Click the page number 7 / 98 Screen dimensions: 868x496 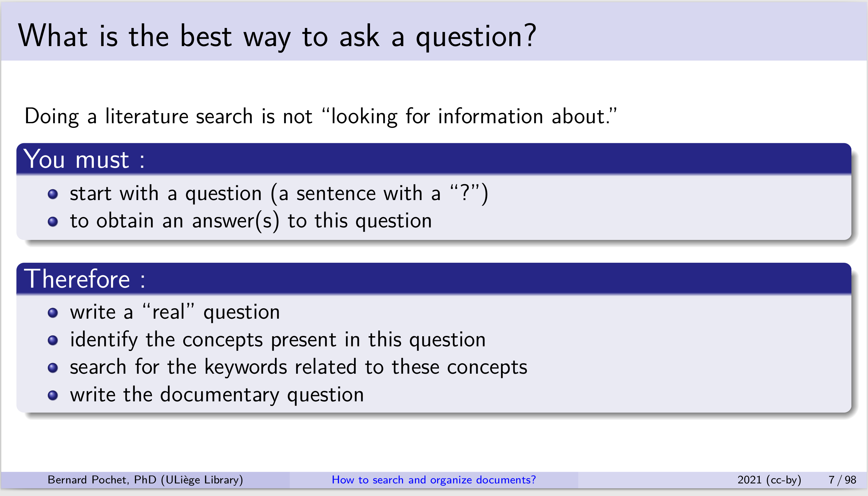[842, 480]
